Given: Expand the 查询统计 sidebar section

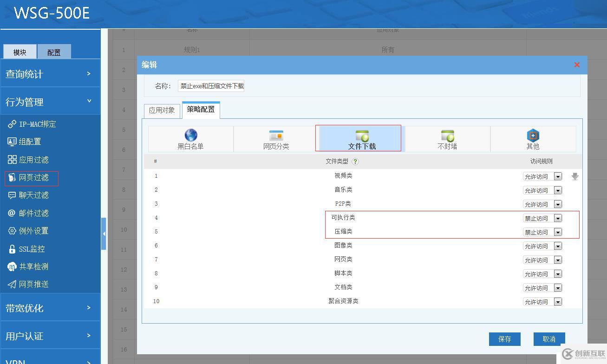Looking at the screenshot, I should [x=50, y=74].
